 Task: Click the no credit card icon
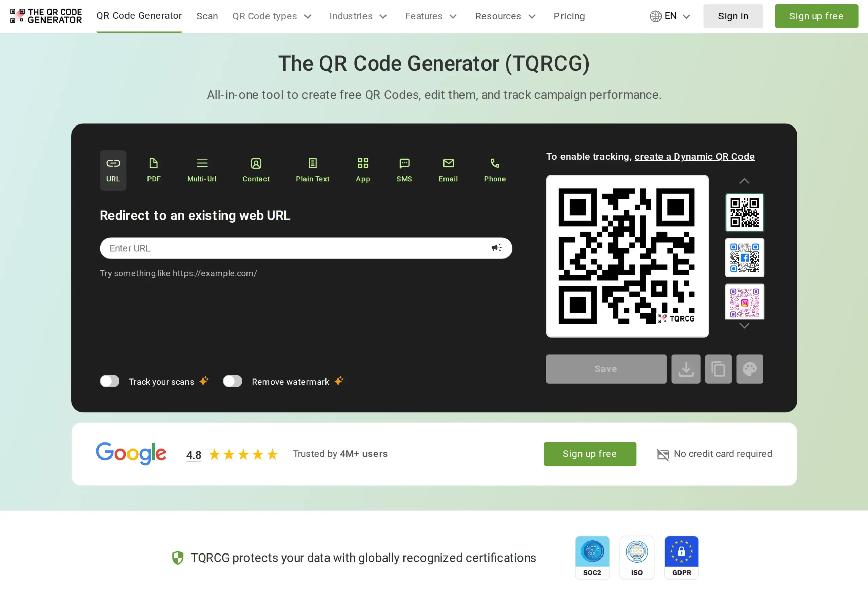click(x=663, y=454)
